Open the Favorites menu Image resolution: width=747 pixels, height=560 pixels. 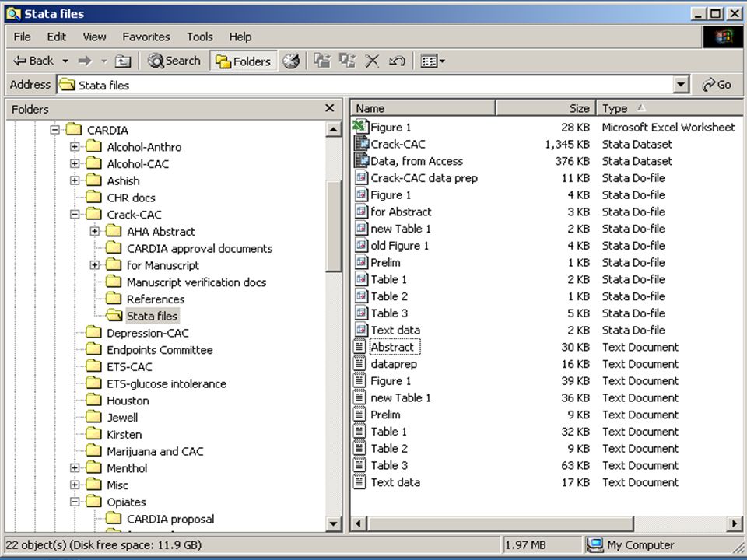146,37
